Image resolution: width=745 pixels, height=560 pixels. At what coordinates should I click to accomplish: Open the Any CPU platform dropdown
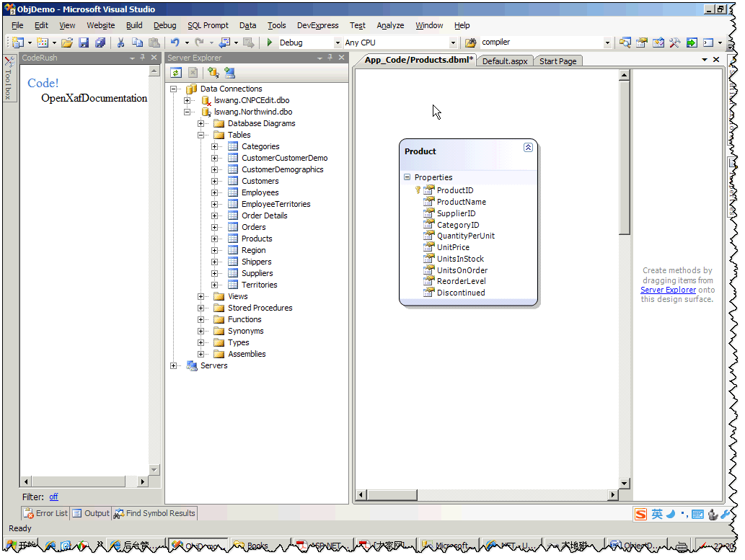pos(453,43)
